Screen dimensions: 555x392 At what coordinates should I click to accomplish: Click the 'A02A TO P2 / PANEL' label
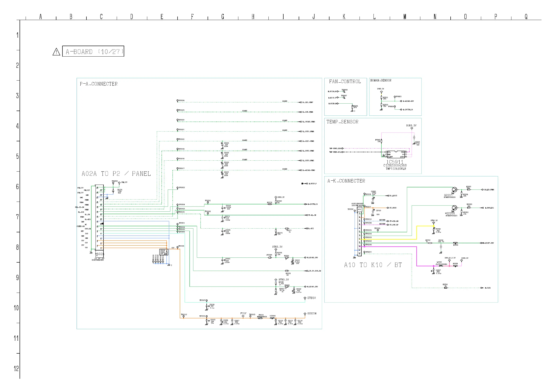click(116, 174)
